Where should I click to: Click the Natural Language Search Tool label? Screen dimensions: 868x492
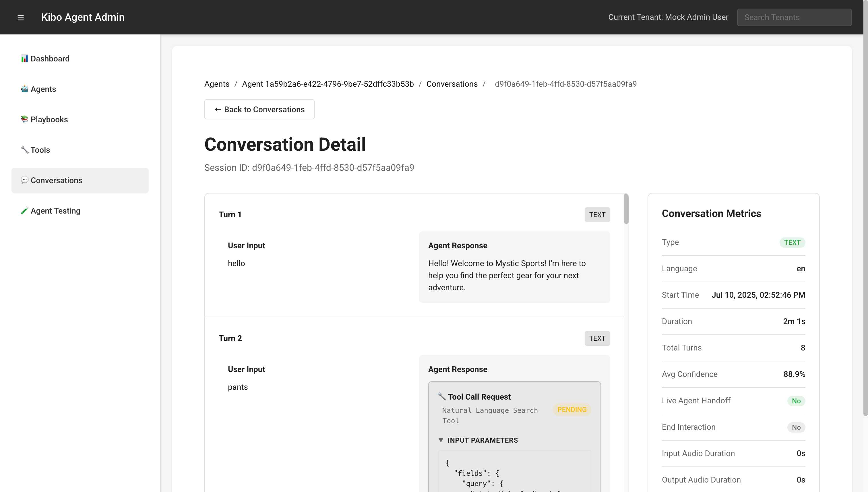490,415
